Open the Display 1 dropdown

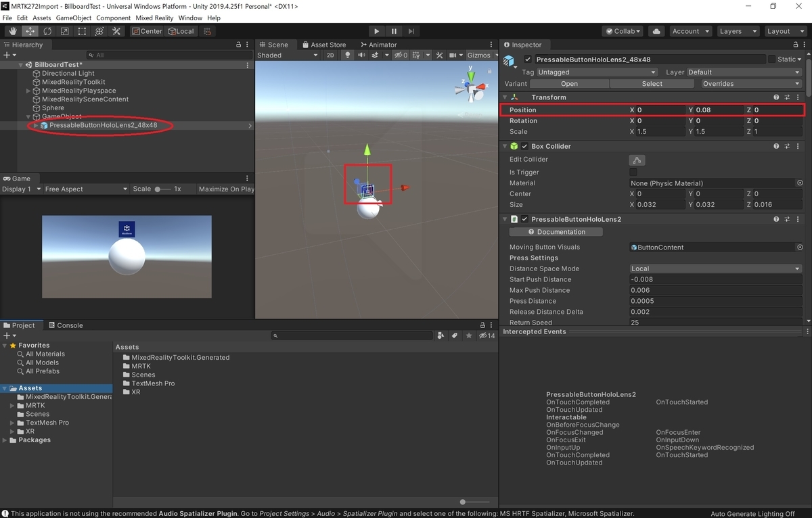point(22,189)
